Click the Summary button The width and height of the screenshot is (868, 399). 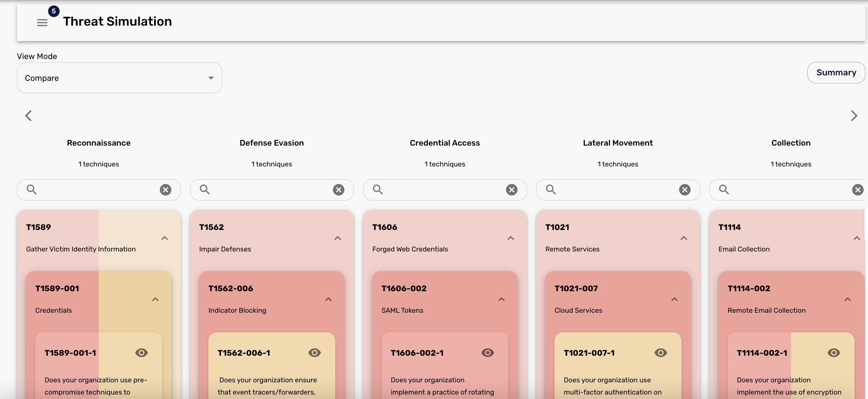click(x=836, y=72)
